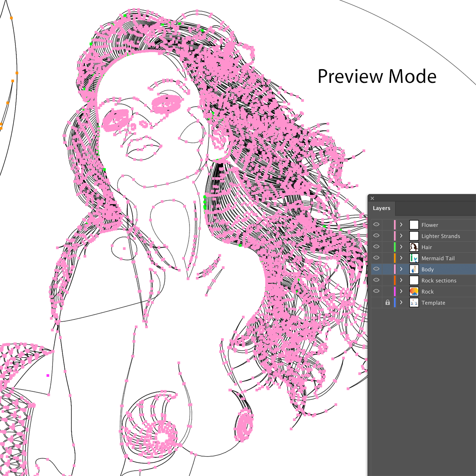Expand the Rock sections layer

402,280
